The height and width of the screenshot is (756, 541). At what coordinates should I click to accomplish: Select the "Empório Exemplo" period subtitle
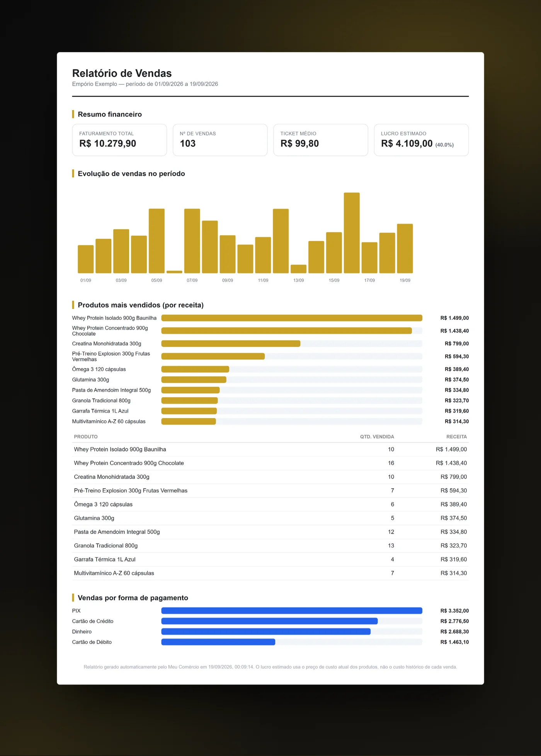point(145,84)
